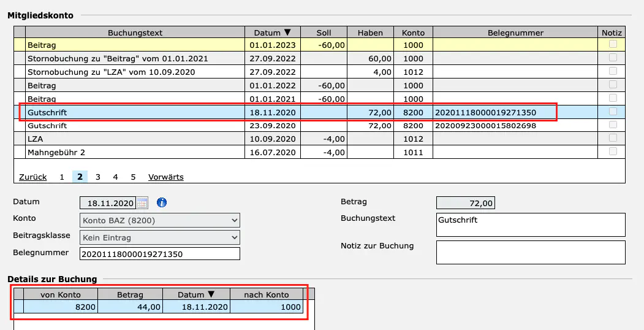This screenshot has width=644, height=330.
Task: Click date cell 16.07.2020
Action: point(273,153)
